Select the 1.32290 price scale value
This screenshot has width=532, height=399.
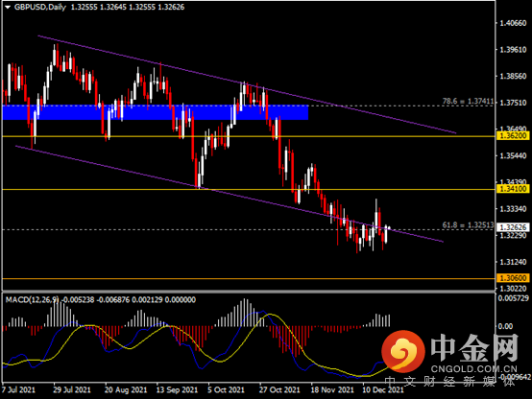point(514,235)
